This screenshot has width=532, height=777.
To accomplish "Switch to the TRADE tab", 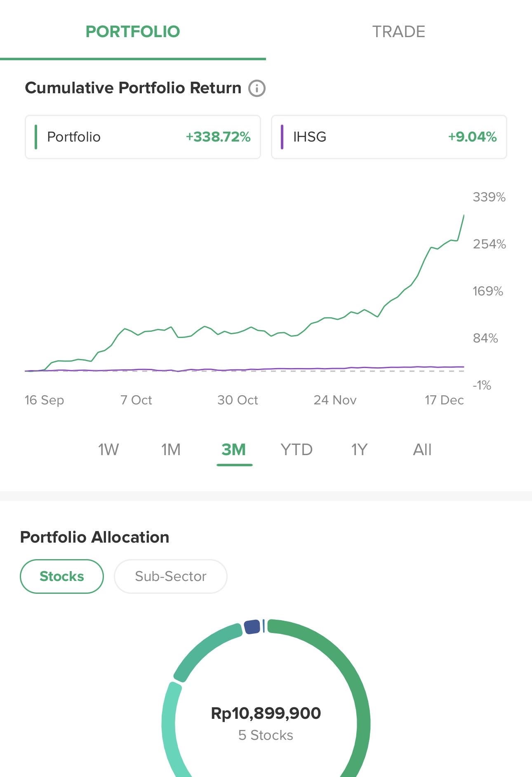I will [398, 32].
